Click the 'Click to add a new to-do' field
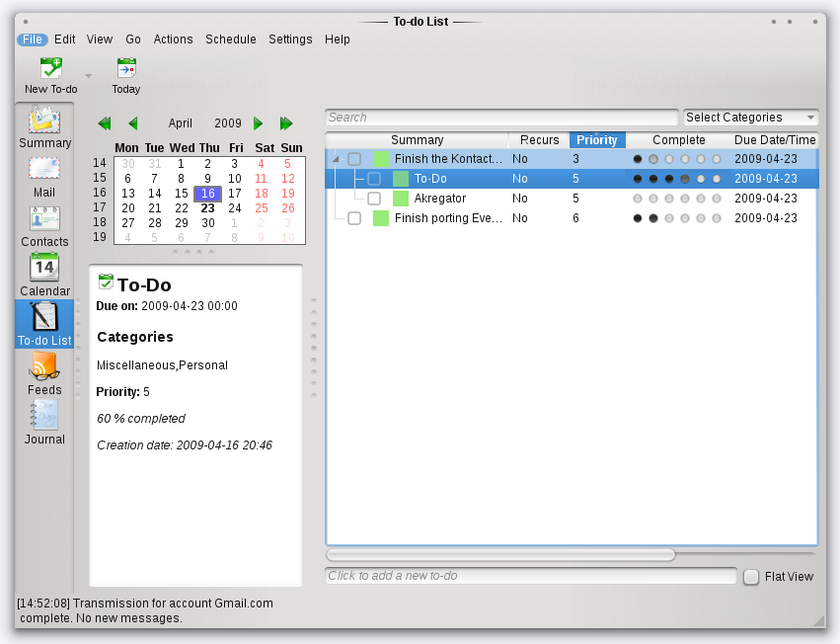840x644 pixels. point(531,576)
